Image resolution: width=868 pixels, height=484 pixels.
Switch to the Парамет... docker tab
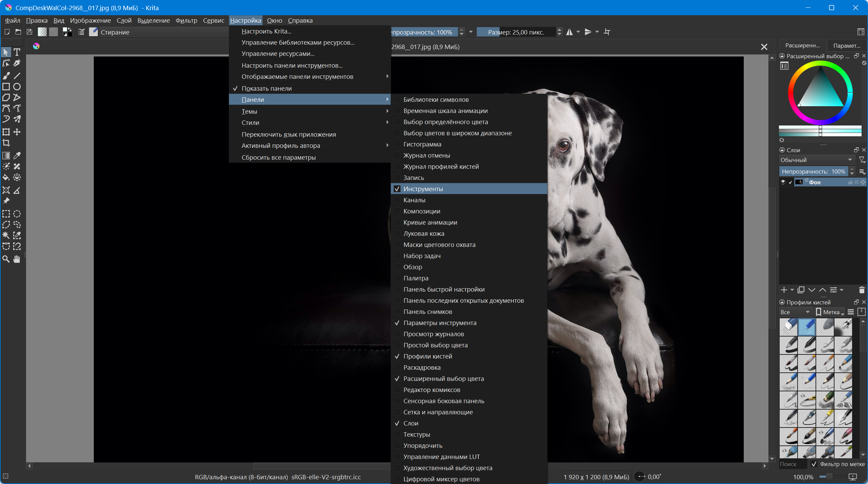(846, 46)
